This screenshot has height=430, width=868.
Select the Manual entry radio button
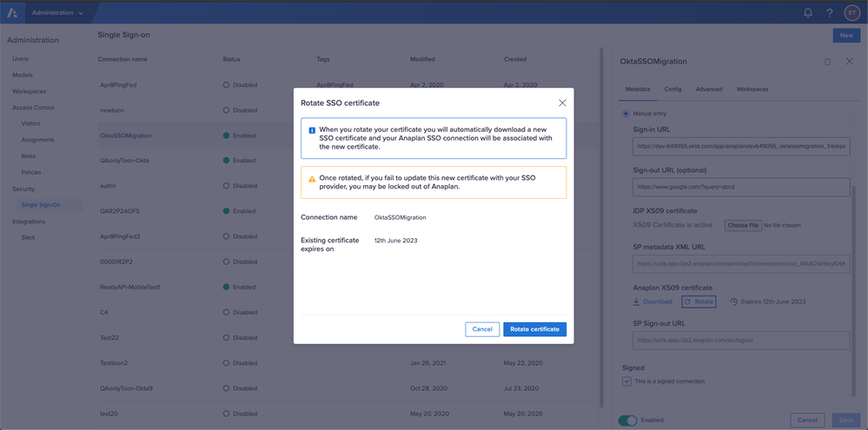pyautogui.click(x=626, y=114)
